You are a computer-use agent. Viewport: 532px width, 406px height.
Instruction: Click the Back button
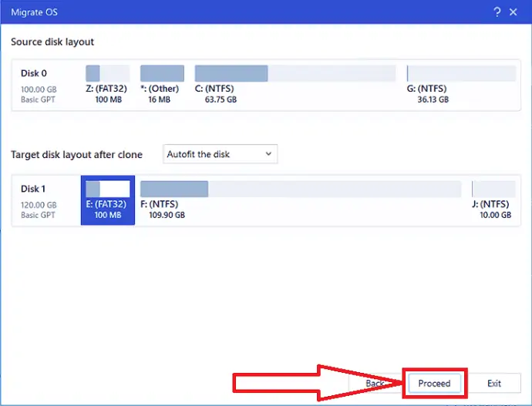point(375,384)
